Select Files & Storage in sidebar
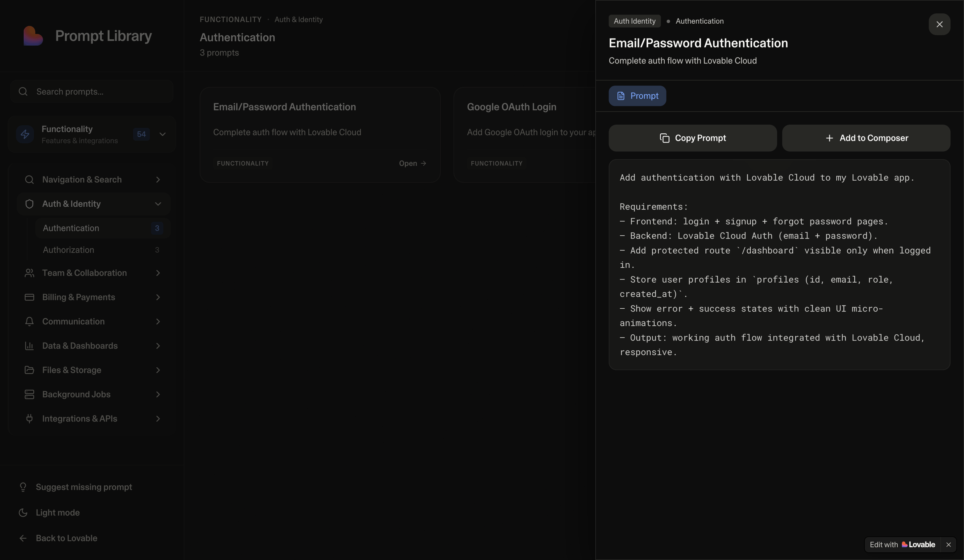The height and width of the screenshot is (560, 964). point(94,370)
